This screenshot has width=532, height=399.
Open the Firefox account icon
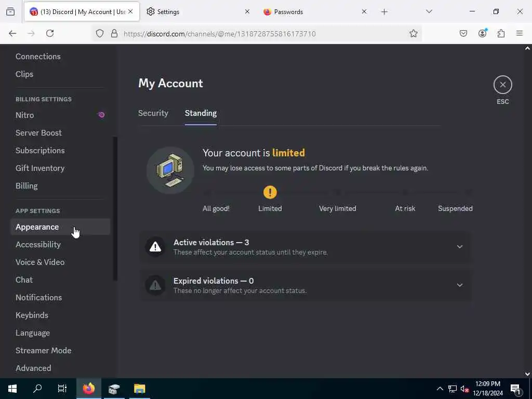pos(482,33)
